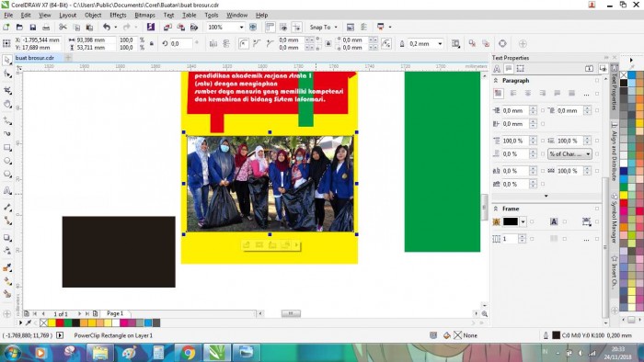Click the add new document plus button

click(x=68, y=58)
